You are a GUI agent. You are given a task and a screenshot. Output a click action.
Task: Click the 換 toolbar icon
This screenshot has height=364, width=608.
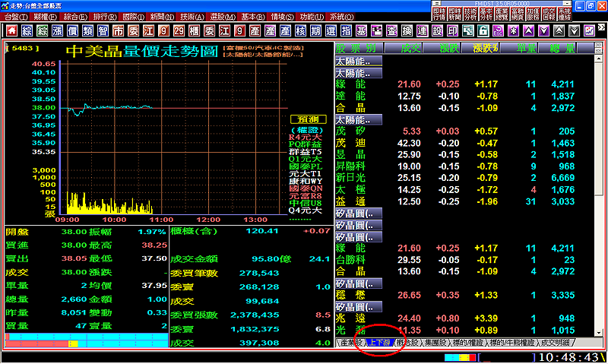(x=407, y=30)
